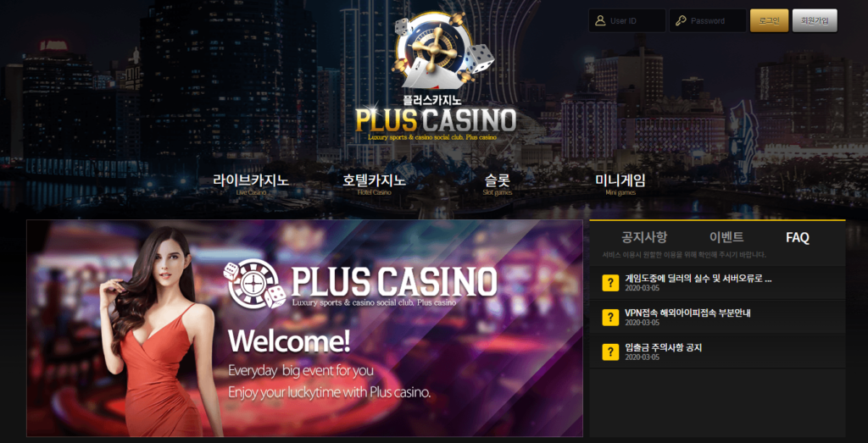Open the 라이브카지노 Live Casino menu

click(x=251, y=184)
